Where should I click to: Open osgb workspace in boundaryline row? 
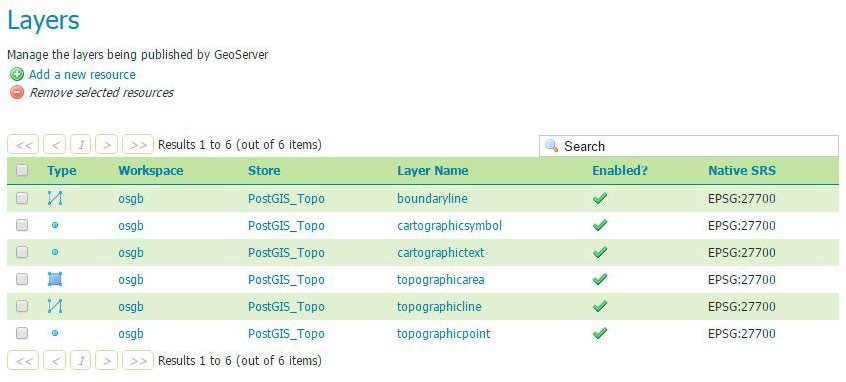(131, 199)
